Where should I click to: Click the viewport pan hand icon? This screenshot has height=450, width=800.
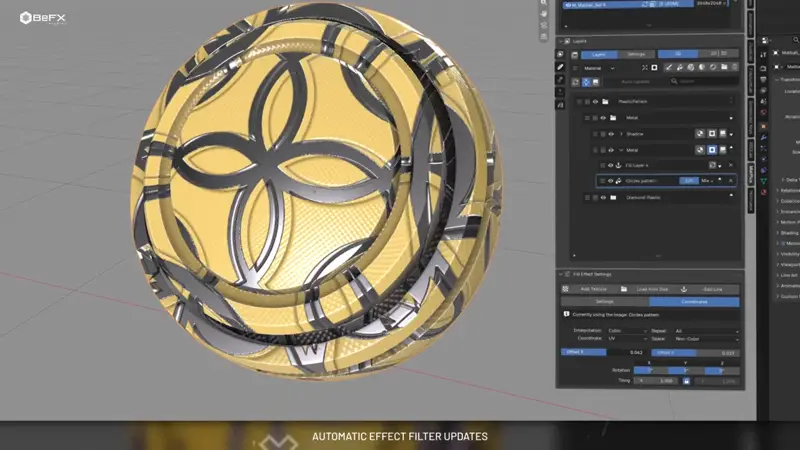tap(544, 14)
